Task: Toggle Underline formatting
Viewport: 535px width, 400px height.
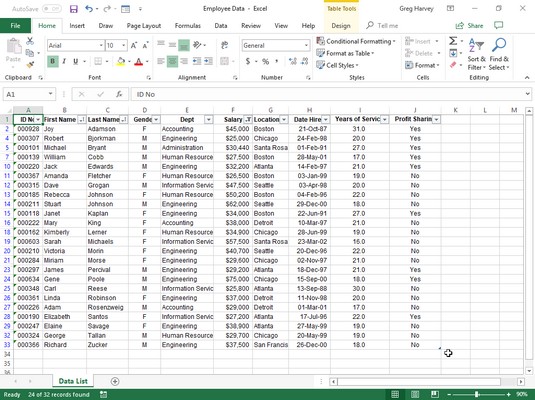Action: coord(75,61)
